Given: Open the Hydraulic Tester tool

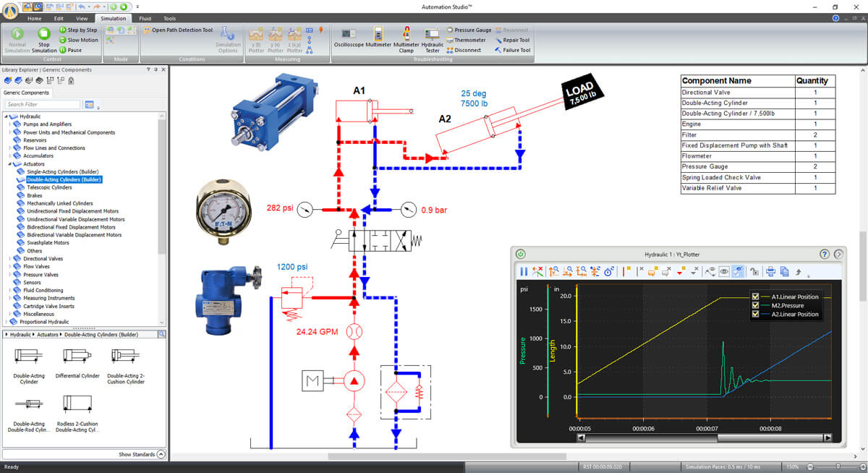Looking at the screenshot, I should [x=433, y=41].
